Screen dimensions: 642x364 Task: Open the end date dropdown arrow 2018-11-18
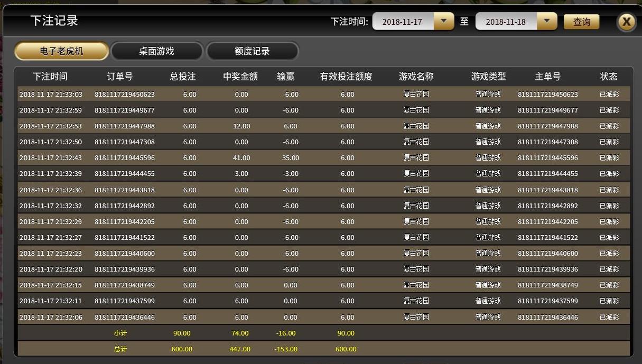click(547, 22)
